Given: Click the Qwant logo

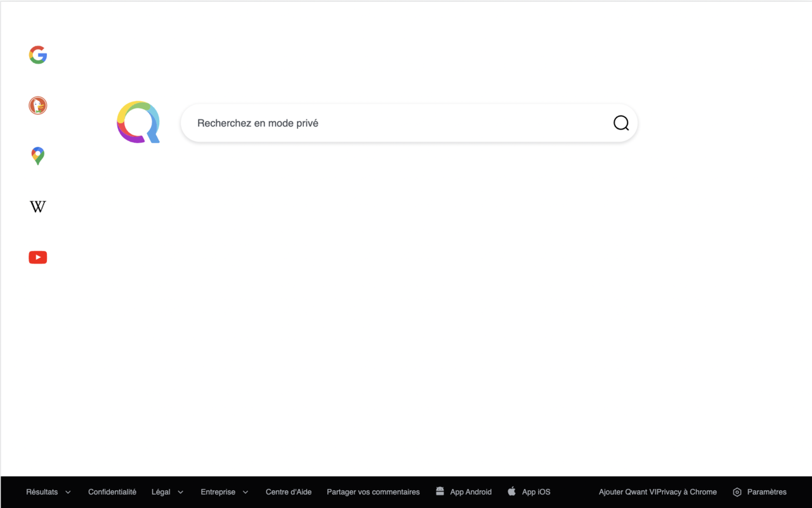Looking at the screenshot, I should point(138,122).
